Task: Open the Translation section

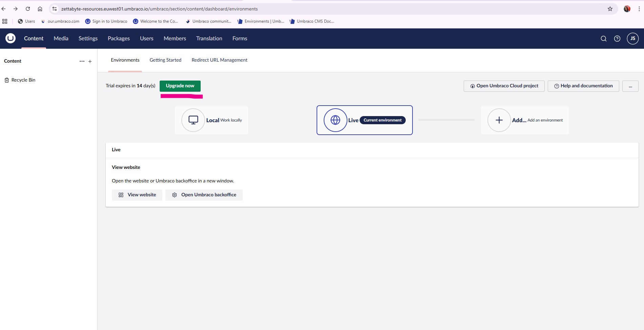Action: click(209, 39)
